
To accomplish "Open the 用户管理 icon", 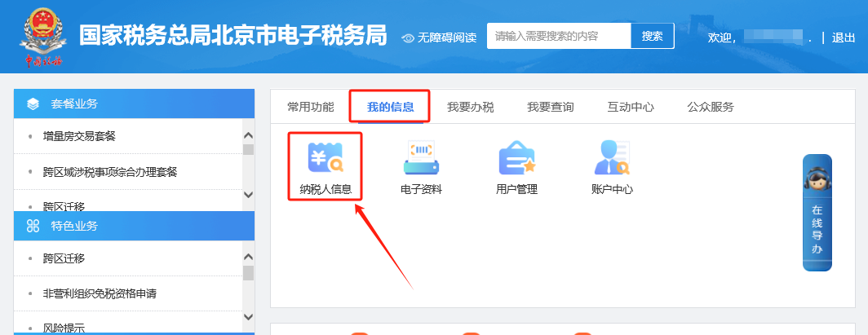I will click(516, 168).
